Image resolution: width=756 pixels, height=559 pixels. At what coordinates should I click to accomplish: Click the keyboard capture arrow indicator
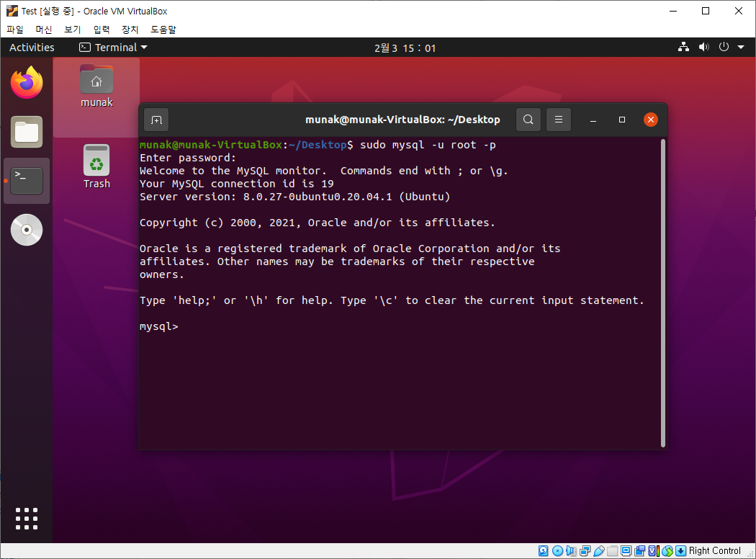tap(681, 551)
